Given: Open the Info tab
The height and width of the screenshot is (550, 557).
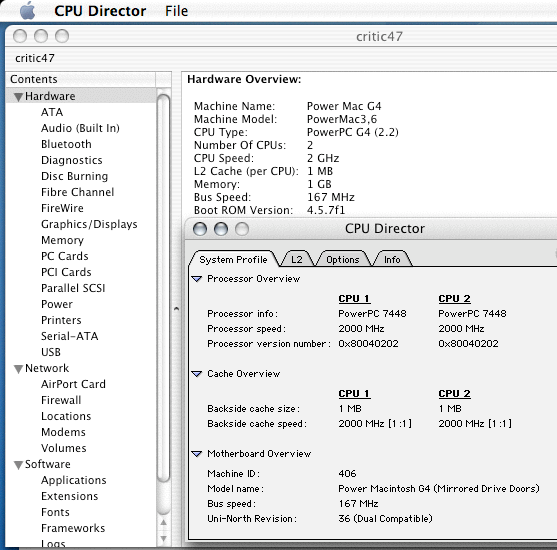Looking at the screenshot, I should pyautogui.click(x=392, y=260).
